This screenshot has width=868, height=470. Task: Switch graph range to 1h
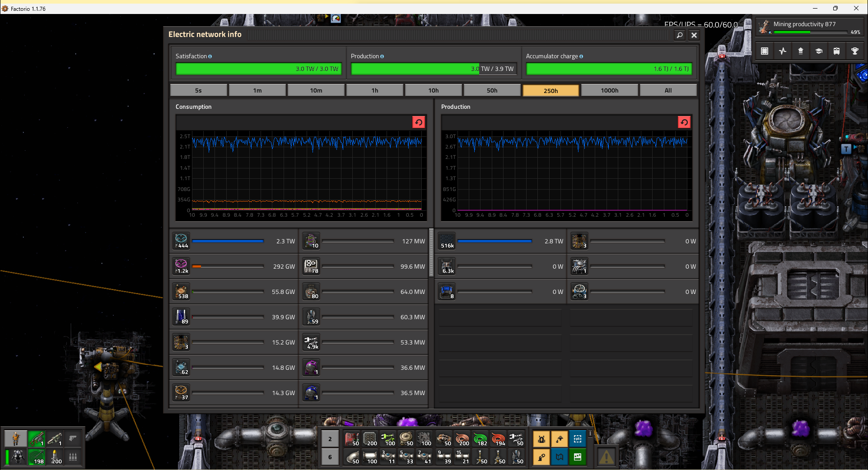click(375, 90)
